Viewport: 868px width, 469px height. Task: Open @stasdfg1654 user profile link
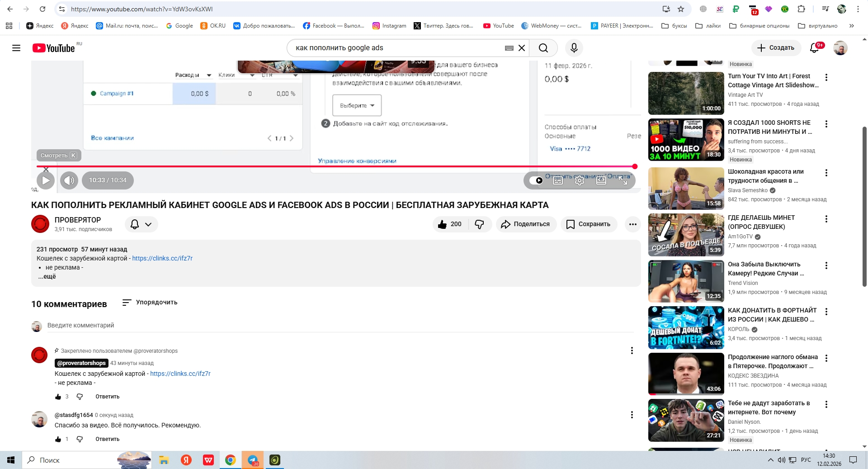point(74,415)
